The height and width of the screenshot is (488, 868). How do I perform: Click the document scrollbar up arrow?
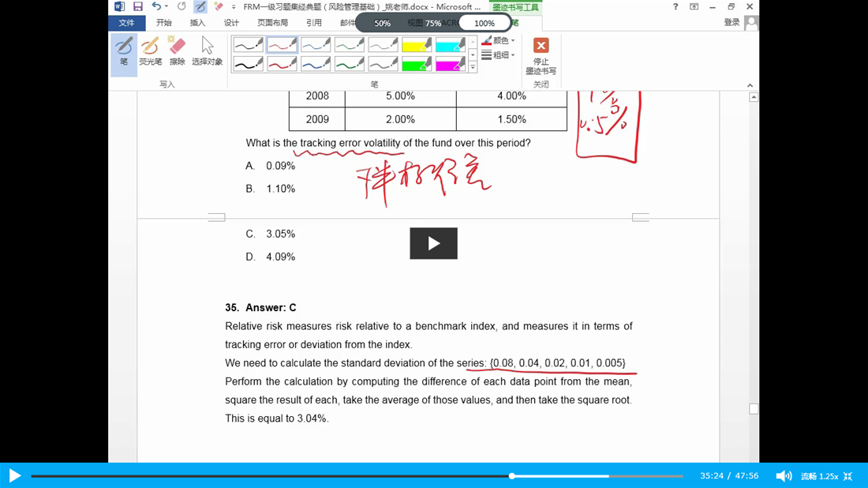[x=754, y=97]
